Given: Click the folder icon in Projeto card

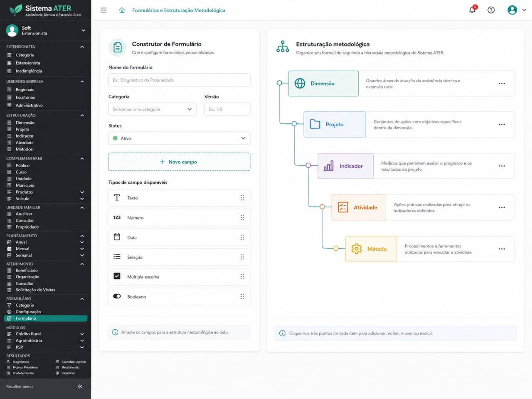Looking at the screenshot, I should click(x=315, y=124).
